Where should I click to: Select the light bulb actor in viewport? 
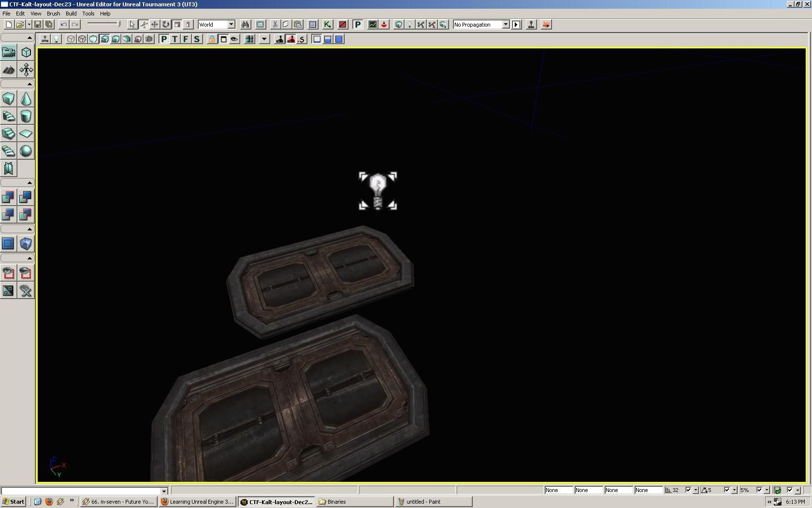pos(378,191)
